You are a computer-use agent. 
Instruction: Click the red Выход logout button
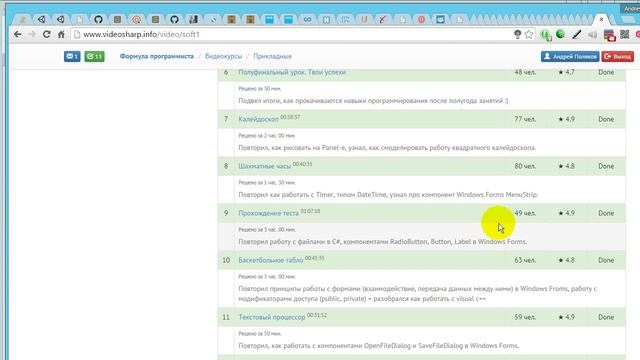[618, 56]
